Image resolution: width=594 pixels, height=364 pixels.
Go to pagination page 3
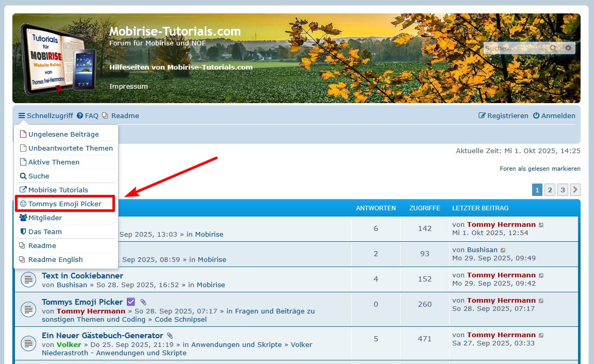pyautogui.click(x=563, y=190)
